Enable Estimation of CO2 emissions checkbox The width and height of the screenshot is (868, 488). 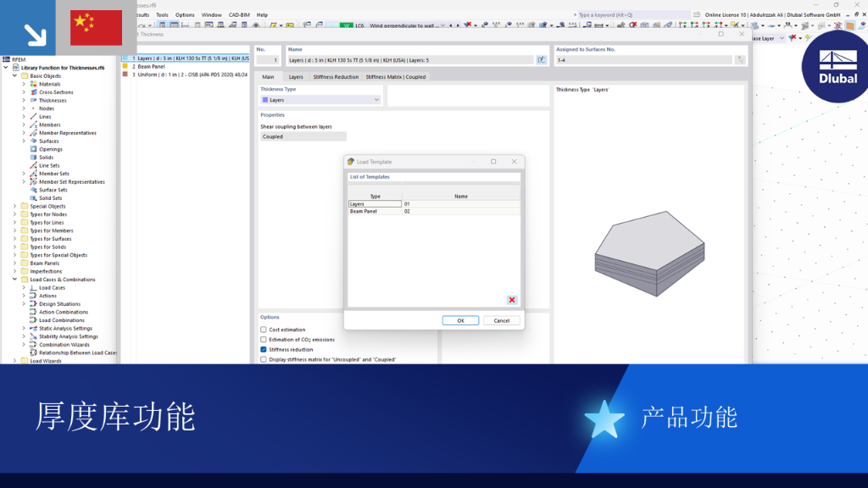[x=264, y=339]
